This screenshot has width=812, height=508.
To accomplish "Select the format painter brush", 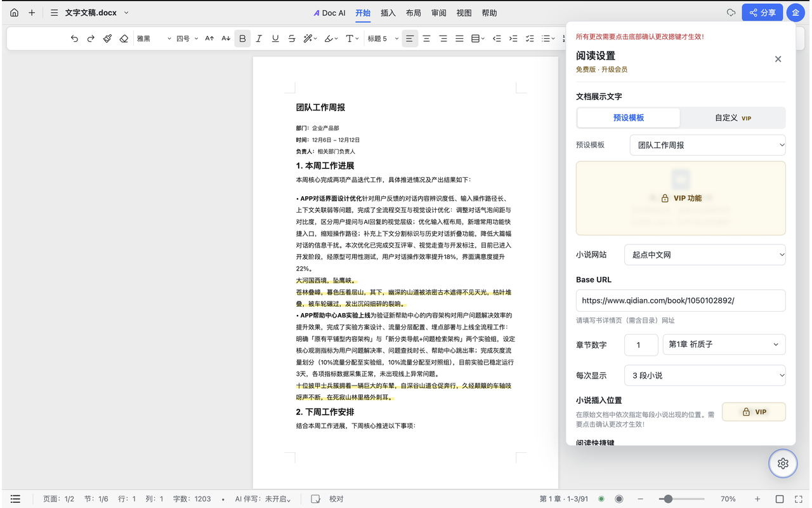I will [x=108, y=39].
